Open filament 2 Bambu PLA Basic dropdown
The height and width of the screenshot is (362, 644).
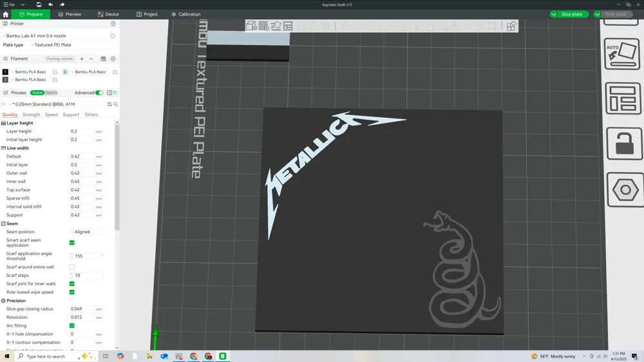pyautogui.click(x=90, y=72)
